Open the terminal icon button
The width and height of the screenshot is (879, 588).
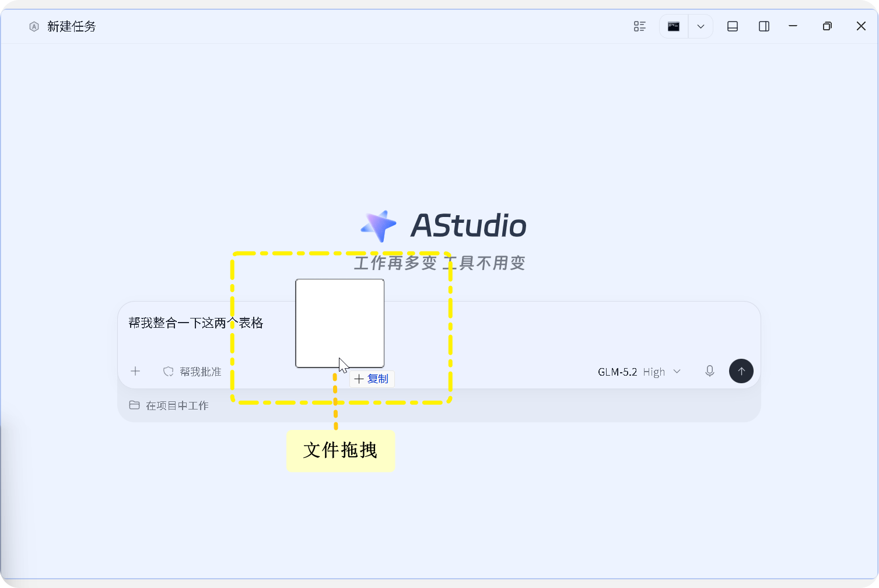pyautogui.click(x=674, y=26)
